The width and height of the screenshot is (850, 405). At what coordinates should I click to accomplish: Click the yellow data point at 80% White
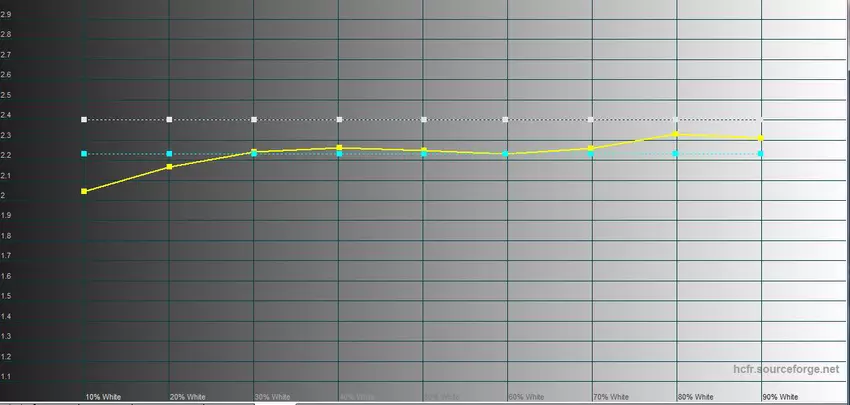coord(677,134)
